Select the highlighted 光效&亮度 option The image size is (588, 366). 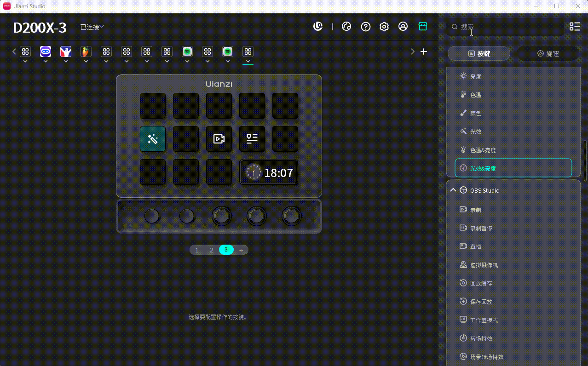513,168
